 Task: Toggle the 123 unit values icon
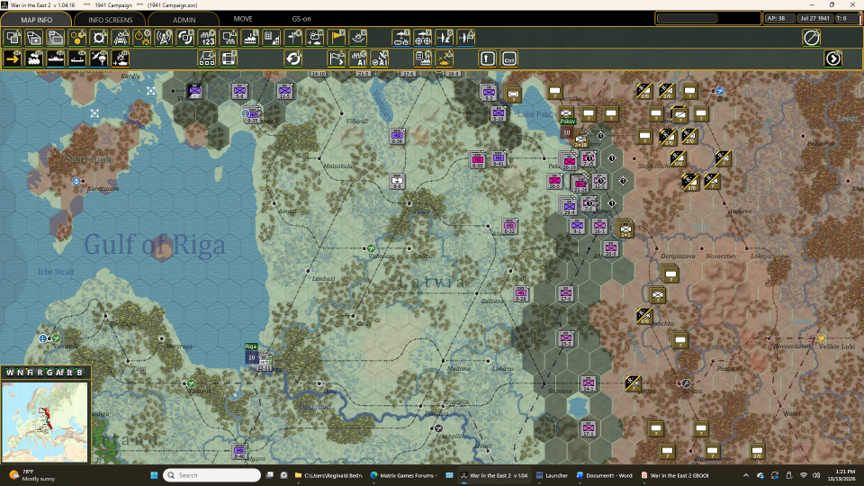(x=207, y=38)
